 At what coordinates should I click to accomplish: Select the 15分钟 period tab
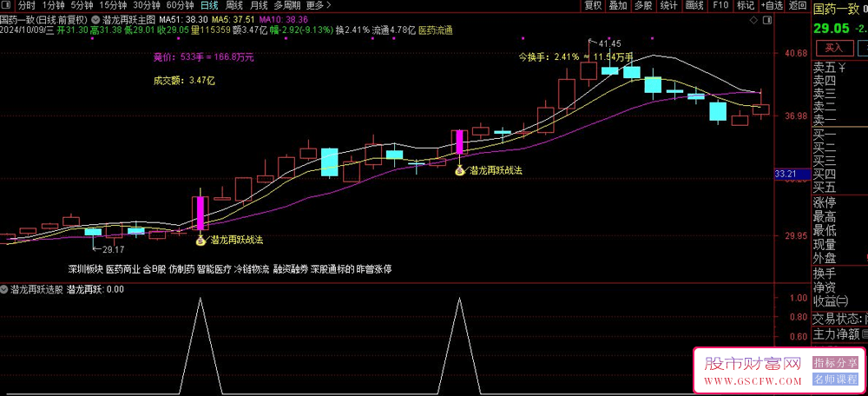(x=113, y=5)
